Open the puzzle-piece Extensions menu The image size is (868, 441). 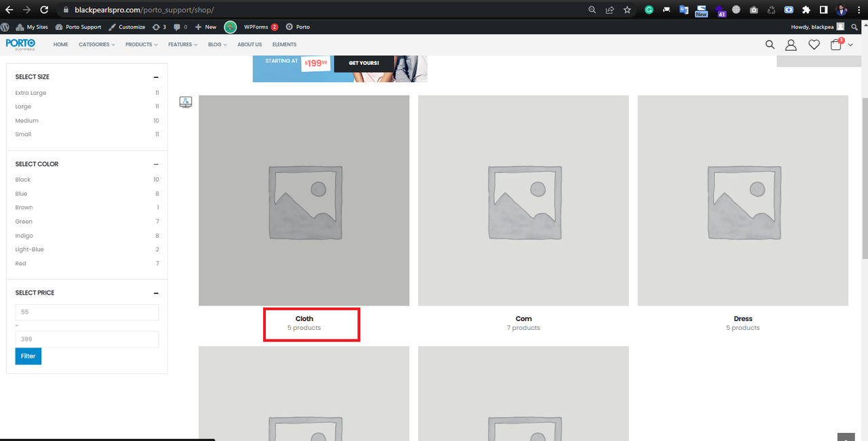click(x=806, y=10)
